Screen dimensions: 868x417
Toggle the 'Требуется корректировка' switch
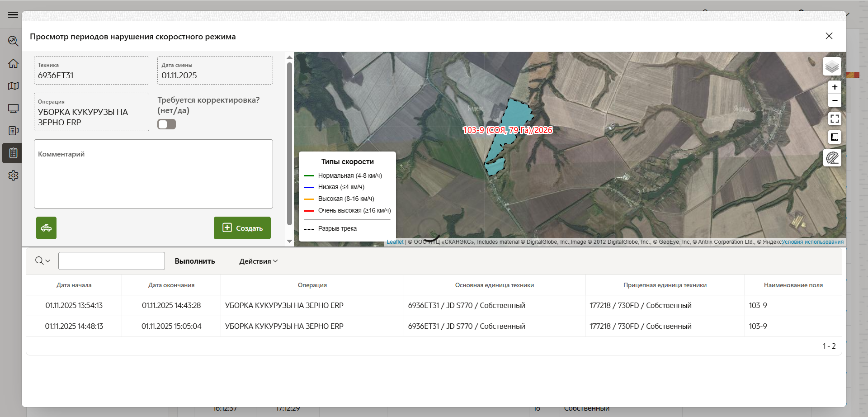click(x=166, y=124)
